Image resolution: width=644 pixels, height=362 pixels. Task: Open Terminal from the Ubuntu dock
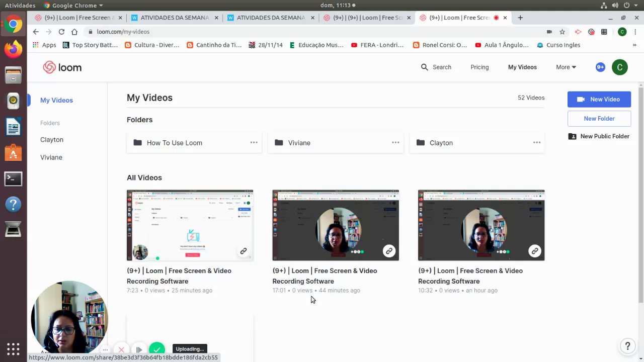[13, 178]
